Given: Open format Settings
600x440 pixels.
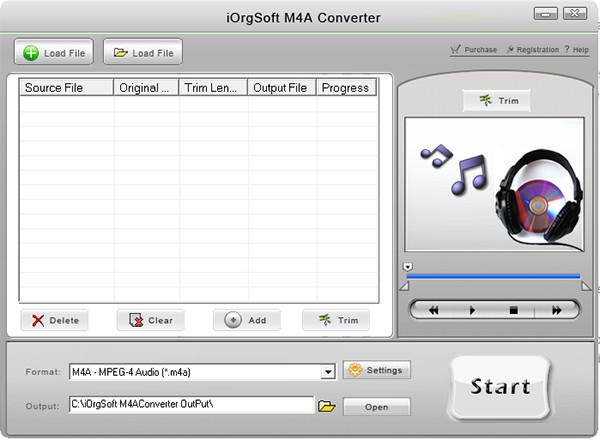Looking at the screenshot, I should coord(376,370).
